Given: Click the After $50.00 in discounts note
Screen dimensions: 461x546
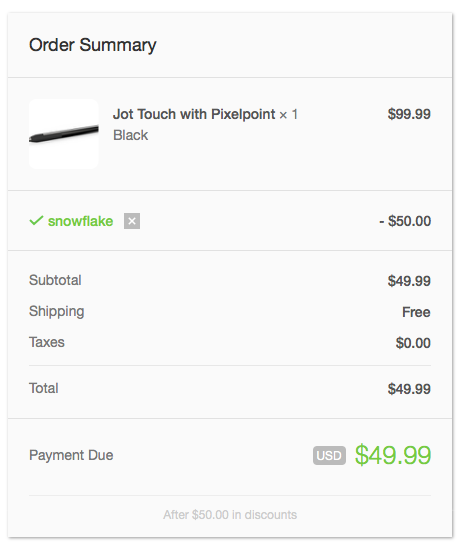Looking at the screenshot, I should coord(230,515).
